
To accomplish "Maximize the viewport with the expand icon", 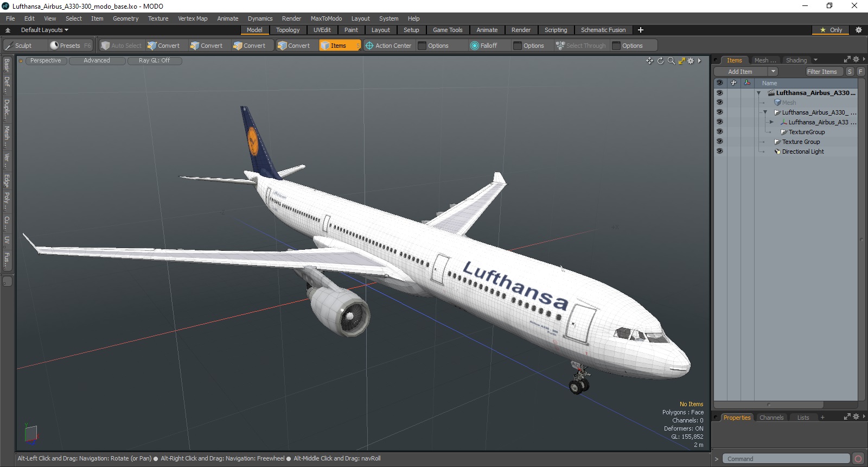I will (682, 61).
